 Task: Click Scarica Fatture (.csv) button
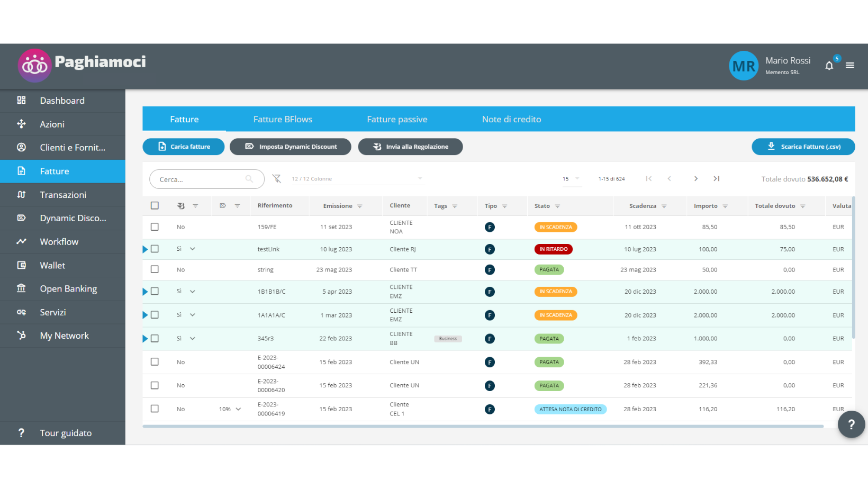coord(803,147)
